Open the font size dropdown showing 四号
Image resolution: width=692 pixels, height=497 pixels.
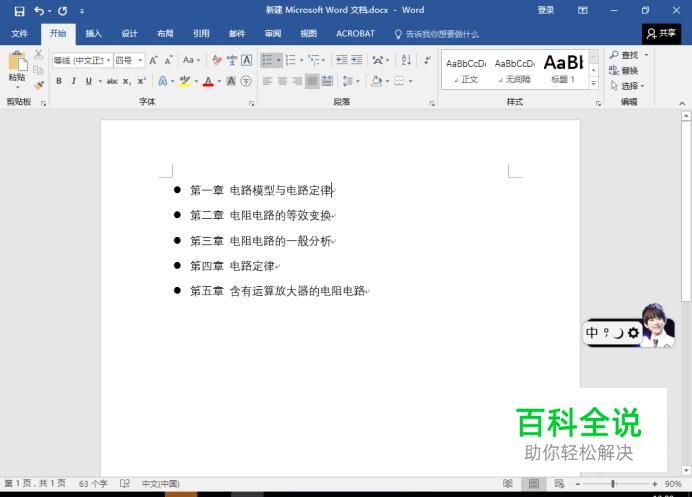tap(140, 60)
